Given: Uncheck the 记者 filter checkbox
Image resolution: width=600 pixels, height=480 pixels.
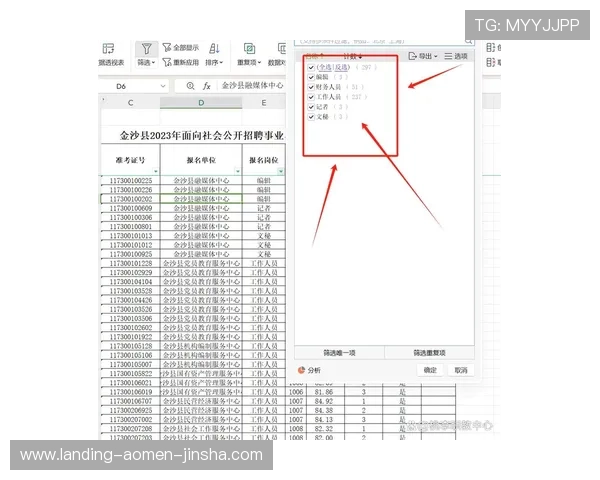Looking at the screenshot, I should (x=311, y=107).
